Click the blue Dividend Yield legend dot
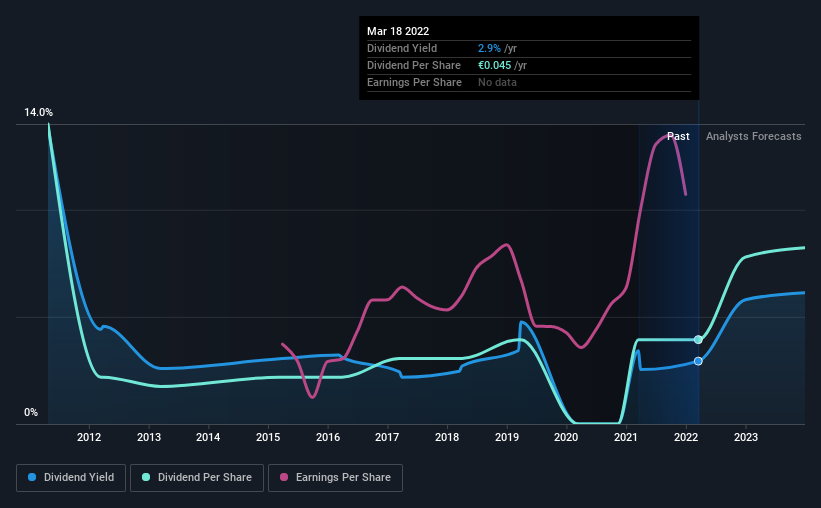Image resolution: width=821 pixels, height=508 pixels. tap(32, 477)
